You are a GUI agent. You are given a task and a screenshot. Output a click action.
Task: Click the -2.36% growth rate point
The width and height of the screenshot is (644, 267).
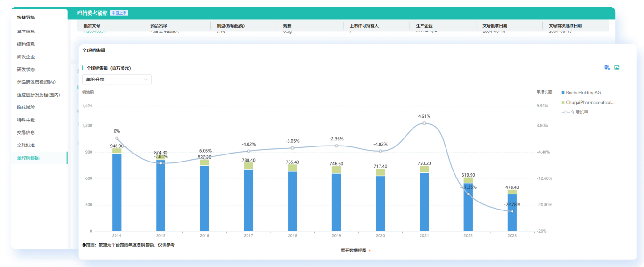[336, 146]
